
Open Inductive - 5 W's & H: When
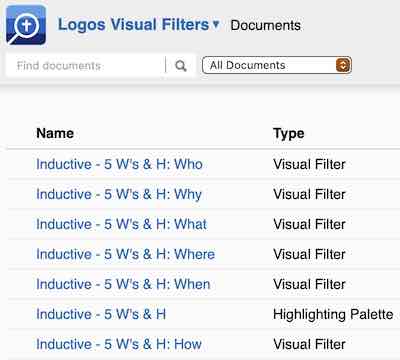coord(123,284)
